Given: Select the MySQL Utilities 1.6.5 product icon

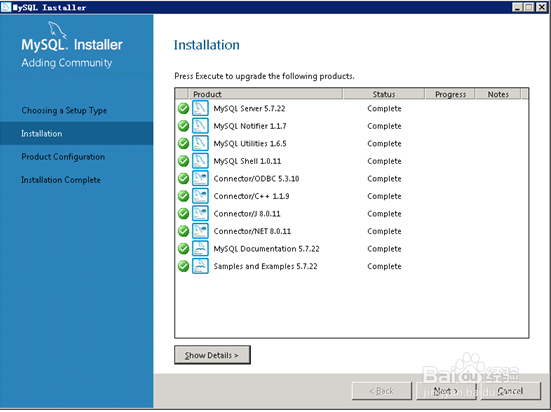Looking at the screenshot, I should pos(200,143).
